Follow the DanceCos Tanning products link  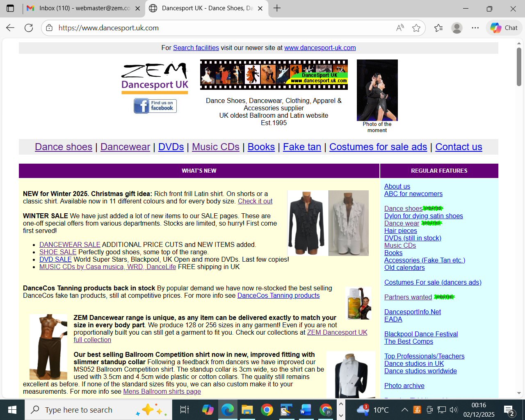[278, 295]
